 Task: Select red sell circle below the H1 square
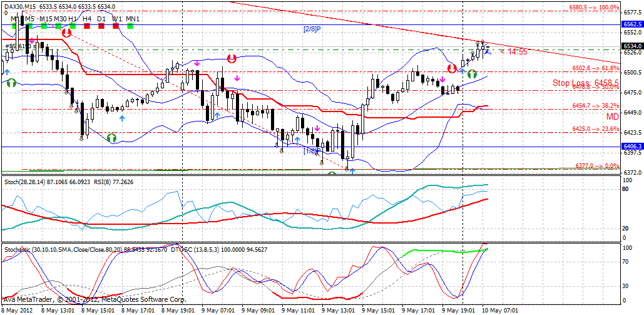66,33
